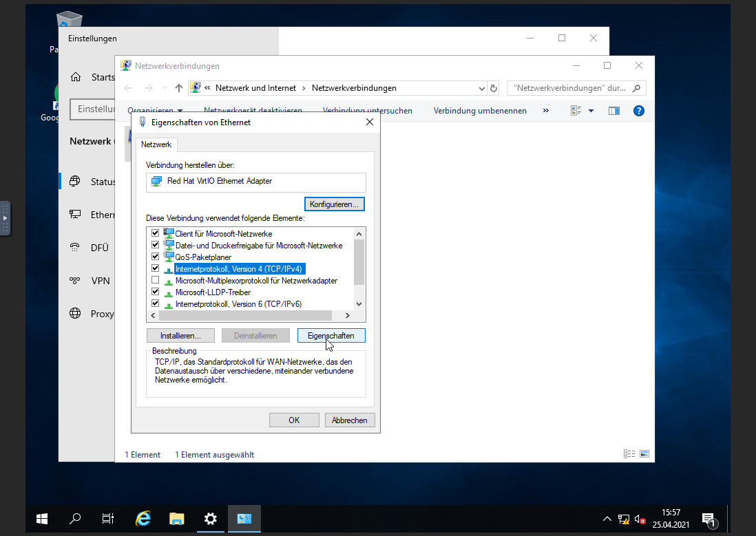Screen dimensions: 756x536
Task: Open VPN in the Einstellungen sidebar
Action: click(87, 281)
